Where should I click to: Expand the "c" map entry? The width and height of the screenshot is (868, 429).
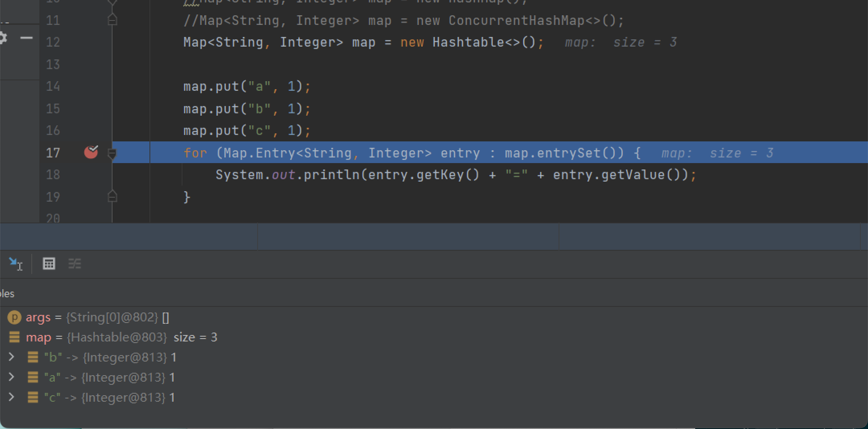(x=12, y=397)
